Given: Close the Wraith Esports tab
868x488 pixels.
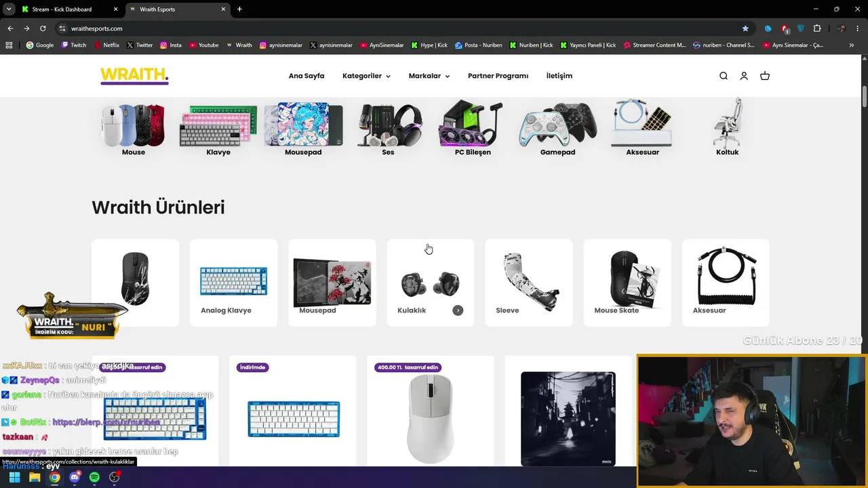Looking at the screenshot, I should pos(223,9).
